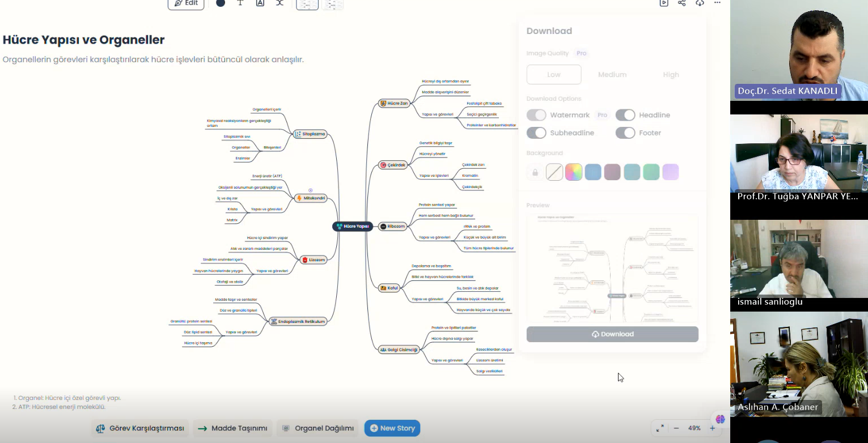The image size is (868, 443).
Task: Select Medium image quality
Action: click(612, 75)
